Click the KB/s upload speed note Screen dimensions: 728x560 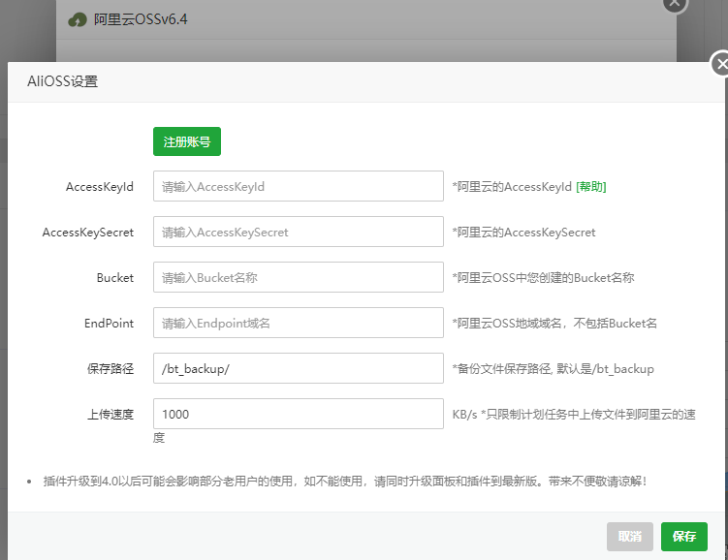click(x=574, y=415)
